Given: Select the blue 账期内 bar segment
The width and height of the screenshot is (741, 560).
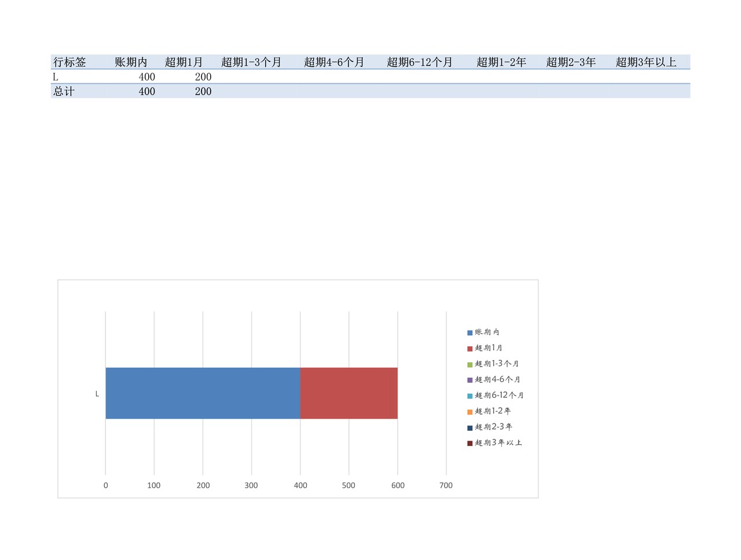Looking at the screenshot, I should (x=203, y=393).
